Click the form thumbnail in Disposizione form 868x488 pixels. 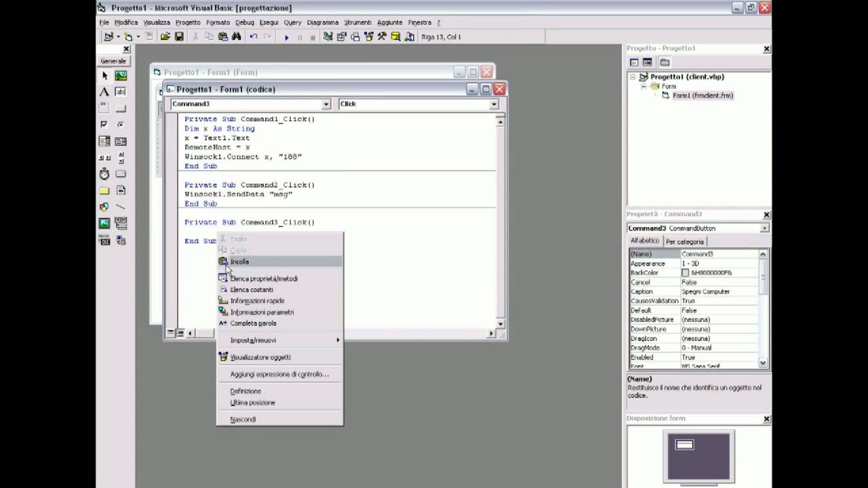[684, 445]
